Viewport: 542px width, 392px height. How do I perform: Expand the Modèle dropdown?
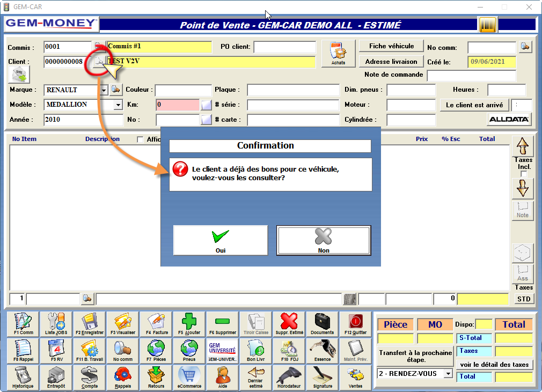click(118, 105)
